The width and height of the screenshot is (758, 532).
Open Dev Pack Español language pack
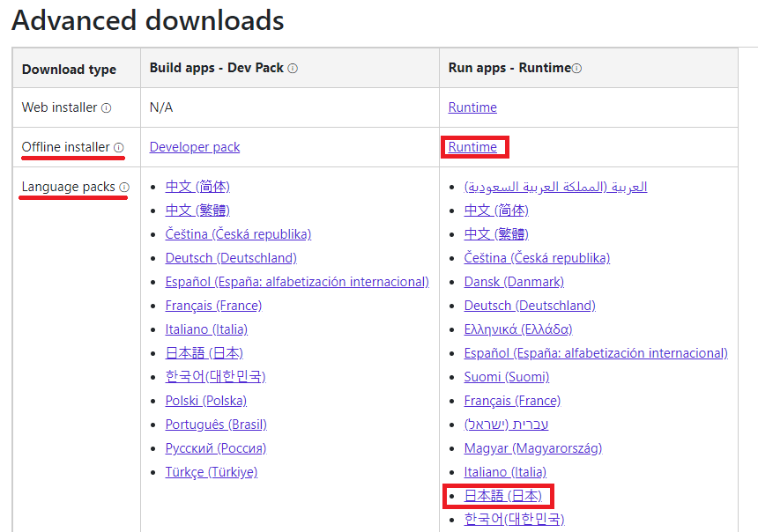coord(297,282)
